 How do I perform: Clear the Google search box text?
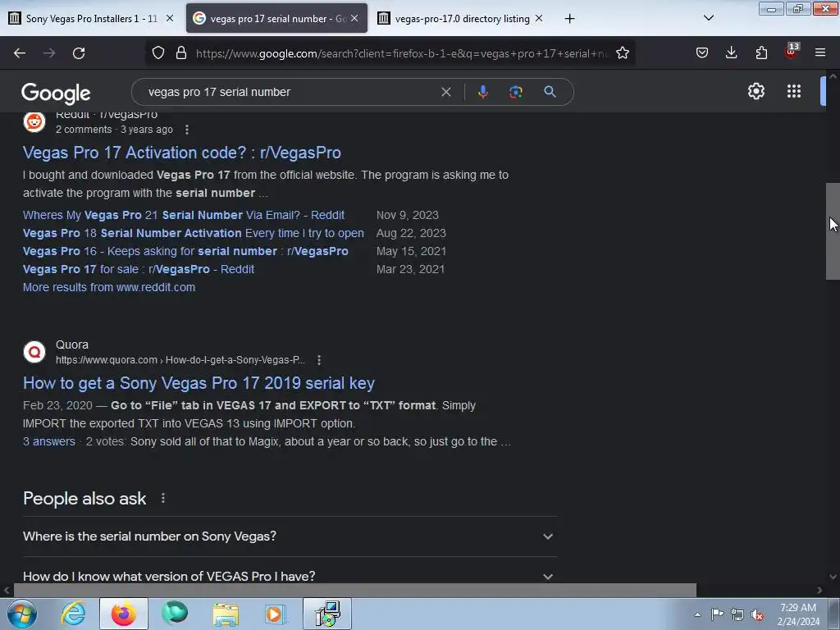point(445,92)
